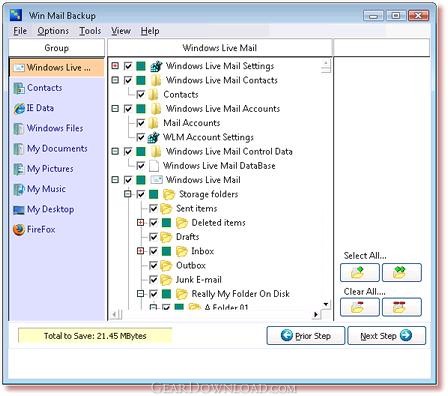Screen dimensions: 448x396
Task: Click the Next Step button
Action: 386,335
